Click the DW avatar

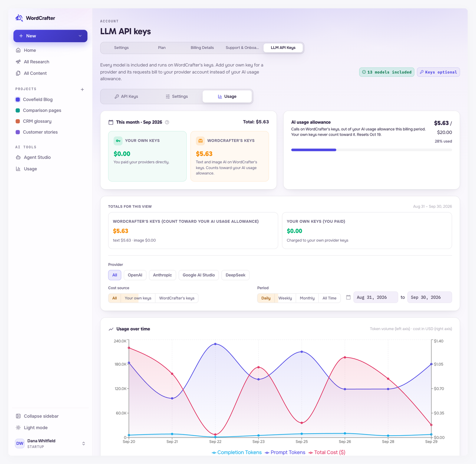click(x=20, y=443)
